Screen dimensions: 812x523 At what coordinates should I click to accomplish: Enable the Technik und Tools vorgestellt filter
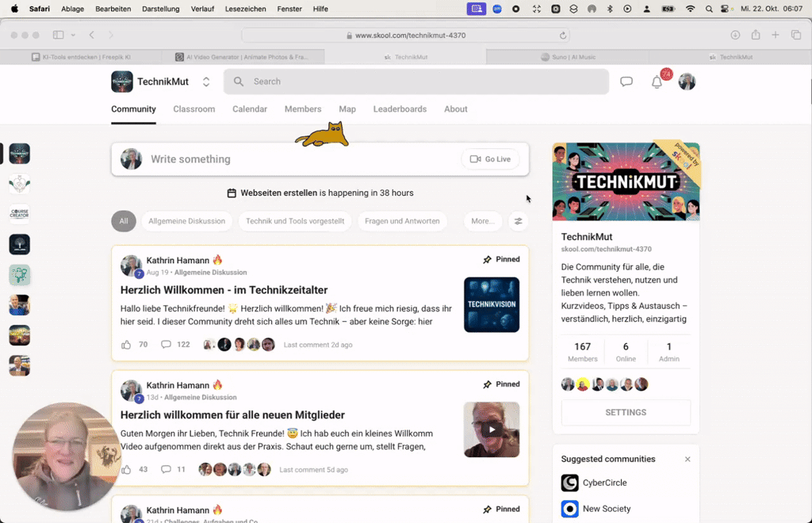pos(294,221)
